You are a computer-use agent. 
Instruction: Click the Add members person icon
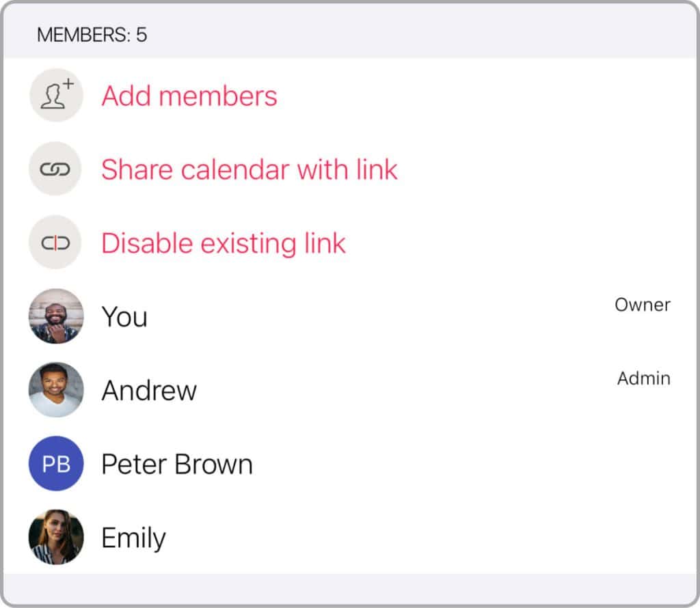(x=55, y=96)
